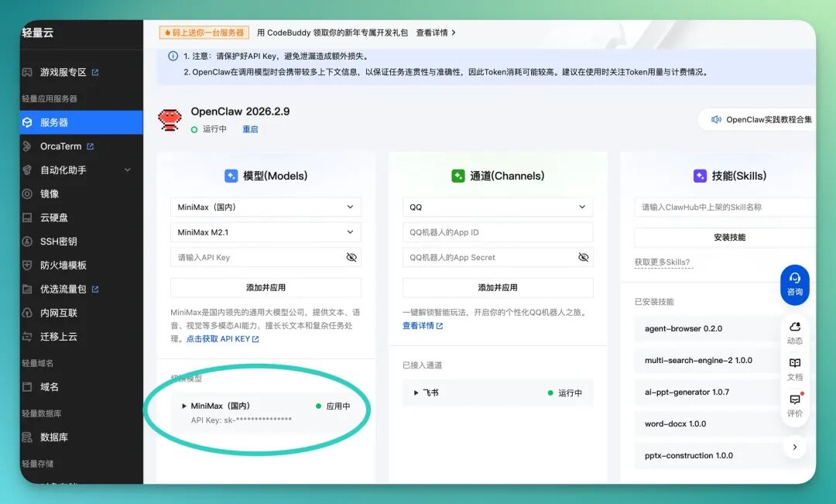This screenshot has height=504, width=836.
Task: Click the QQ机器人的App ID field
Action: [498, 232]
